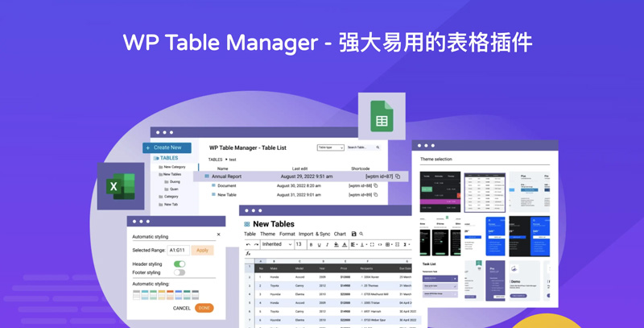Click the save disk icon beside Chart
The width and height of the screenshot is (644, 328).
[x=353, y=234]
